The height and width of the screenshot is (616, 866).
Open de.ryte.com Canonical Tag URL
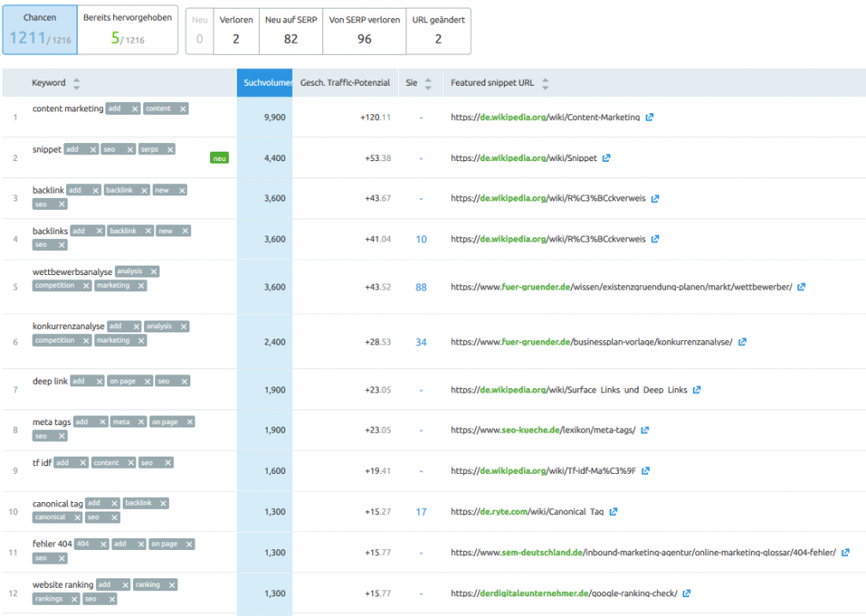527,511
